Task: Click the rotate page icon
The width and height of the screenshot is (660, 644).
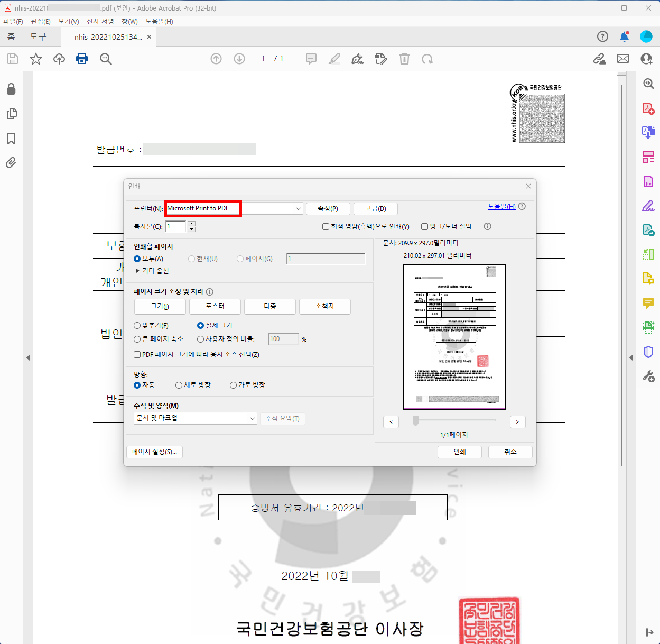Action: (x=427, y=59)
